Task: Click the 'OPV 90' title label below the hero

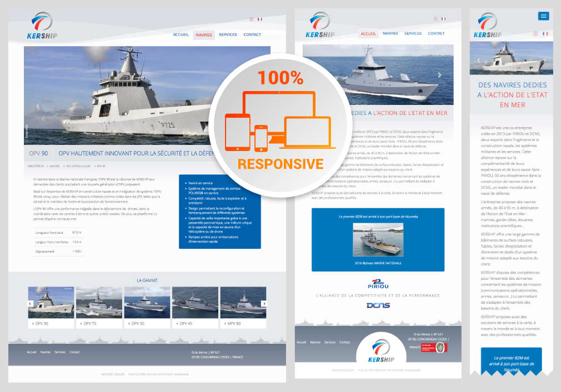Action: (x=39, y=153)
